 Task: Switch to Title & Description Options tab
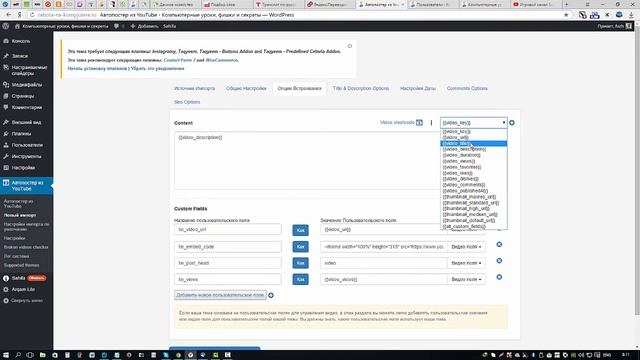361,89
